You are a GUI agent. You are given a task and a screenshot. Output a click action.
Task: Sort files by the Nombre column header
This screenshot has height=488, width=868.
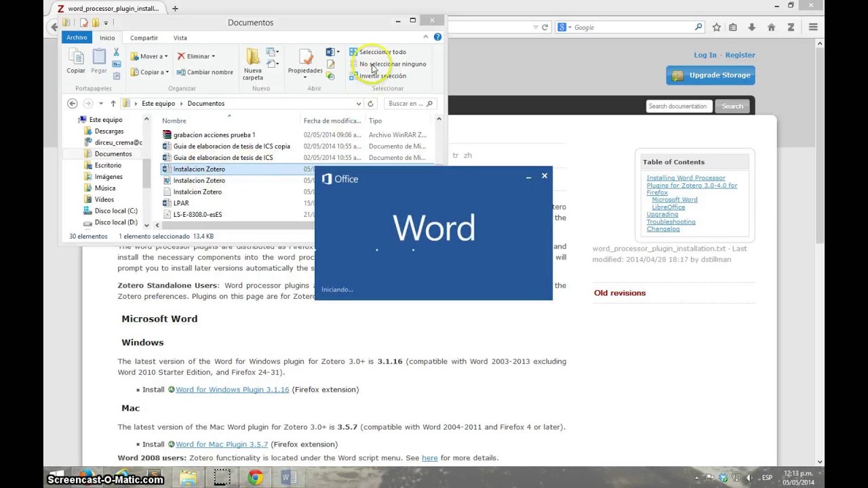174,121
